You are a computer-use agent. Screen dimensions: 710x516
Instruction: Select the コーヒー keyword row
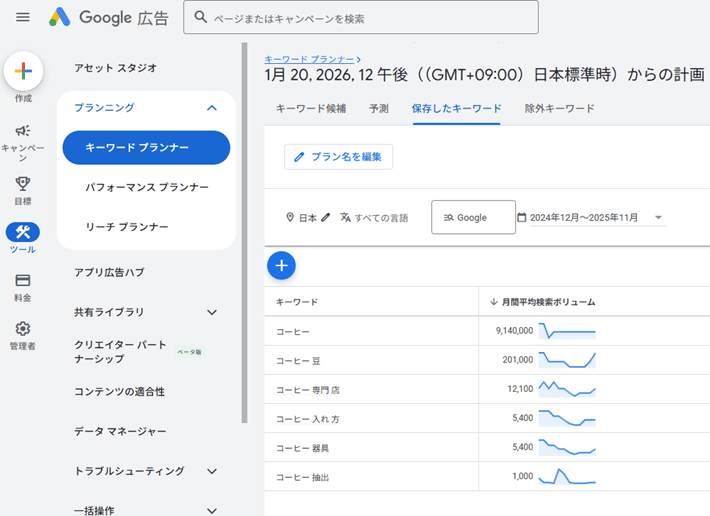pyautogui.click(x=487, y=331)
